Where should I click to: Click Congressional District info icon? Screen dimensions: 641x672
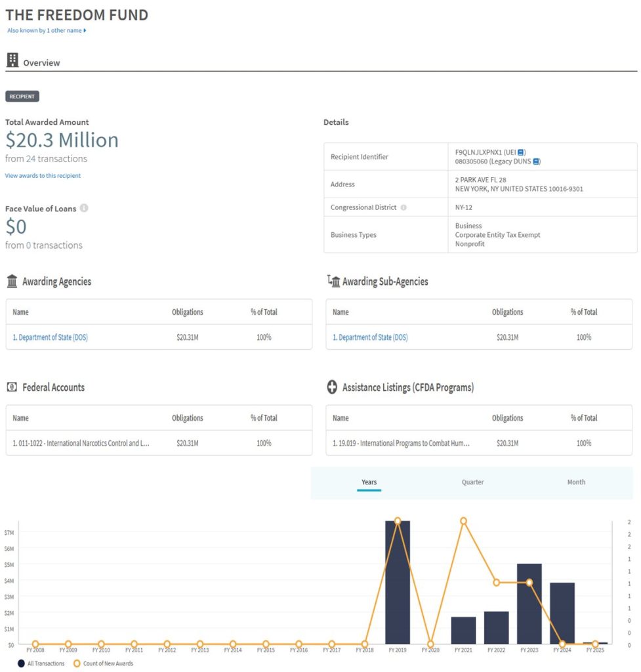pos(403,207)
